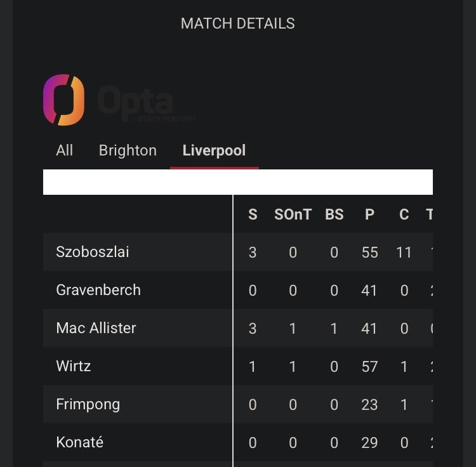Click the P passes column header
Viewport: 476px width, 467px height.
coord(369,214)
